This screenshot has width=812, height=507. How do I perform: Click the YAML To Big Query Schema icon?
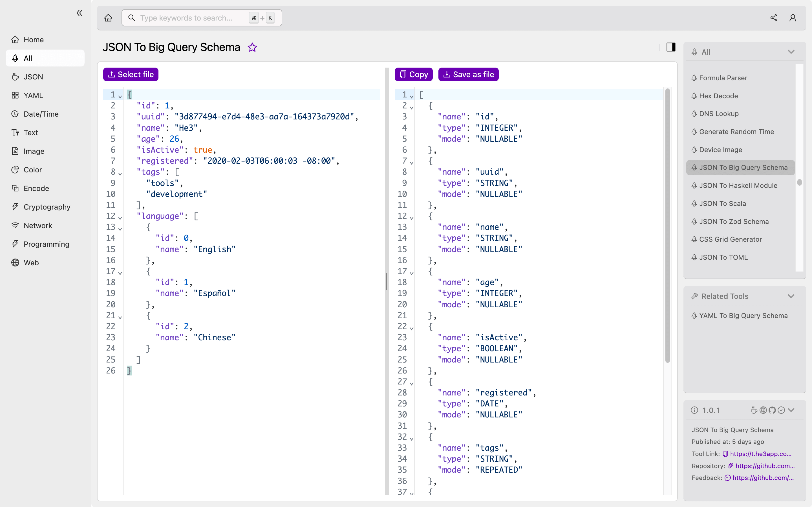[x=694, y=315]
